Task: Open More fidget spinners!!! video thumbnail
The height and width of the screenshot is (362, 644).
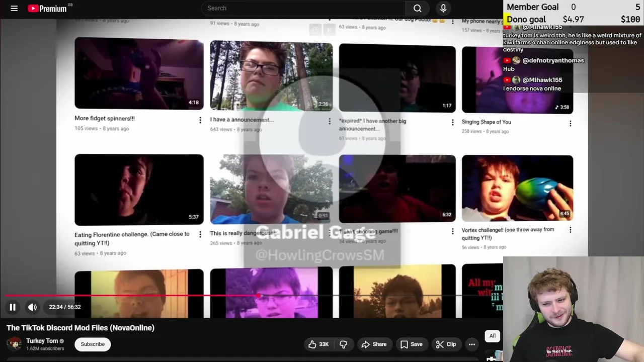Action: click(139, 73)
